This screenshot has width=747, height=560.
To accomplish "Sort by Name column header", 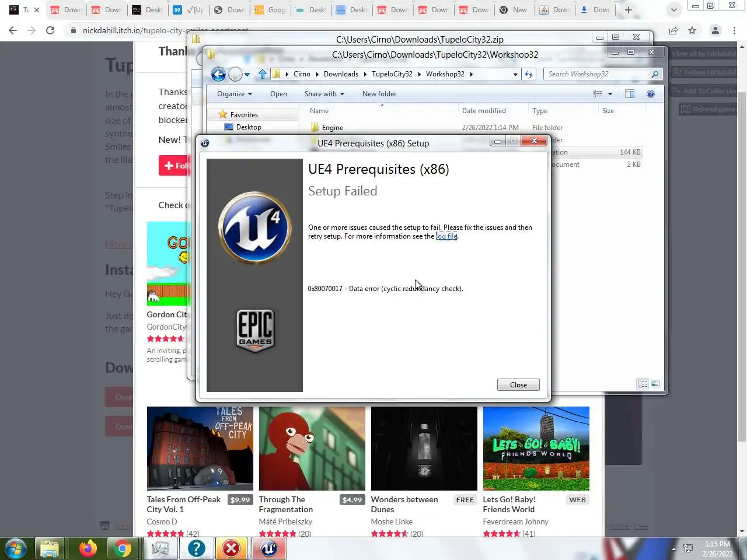I will [319, 111].
